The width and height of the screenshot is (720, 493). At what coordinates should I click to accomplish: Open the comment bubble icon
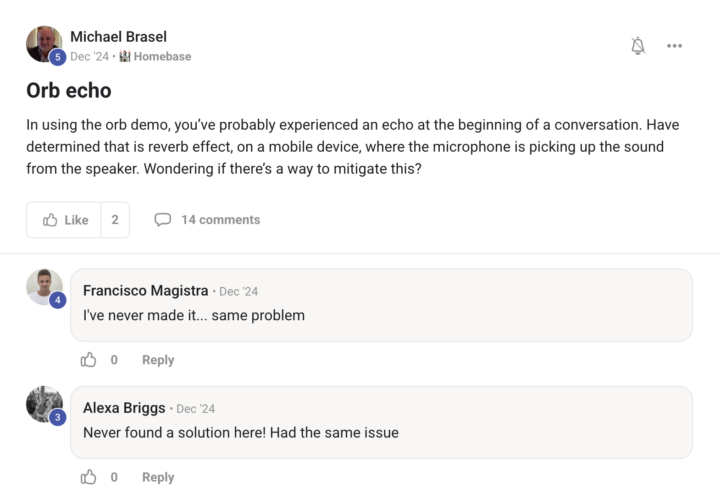click(x=162, y=220)
